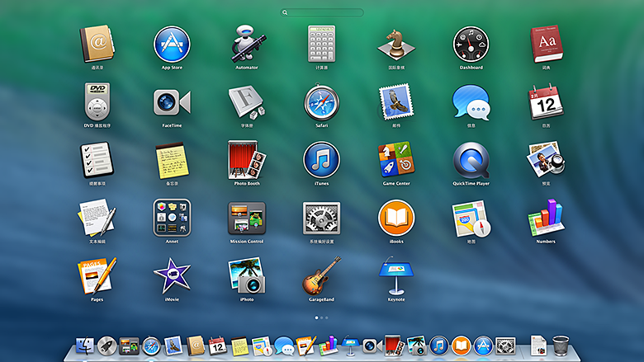Launch GarageBand guitar app
Screen dimensions: 644x362
coord(322,276)
